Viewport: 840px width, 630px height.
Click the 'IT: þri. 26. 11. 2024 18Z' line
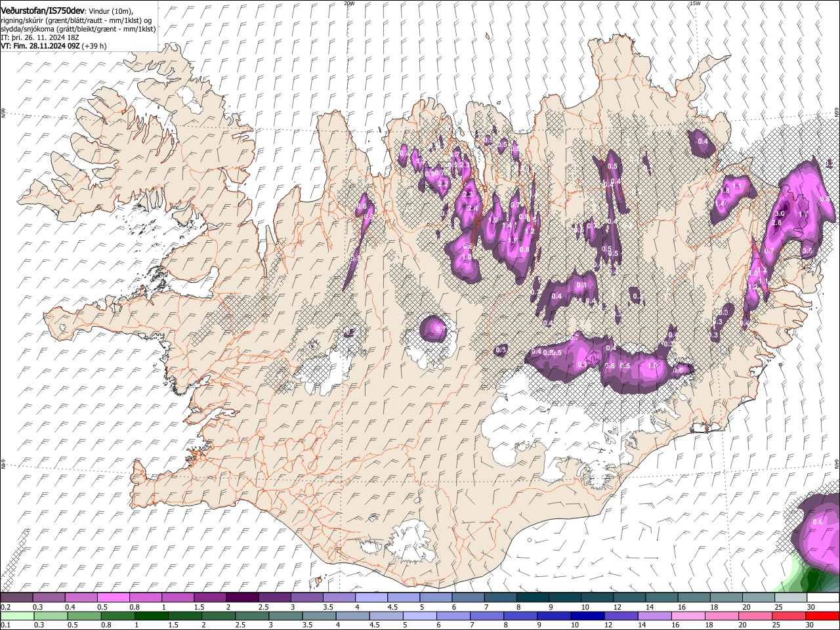(40, 37)
